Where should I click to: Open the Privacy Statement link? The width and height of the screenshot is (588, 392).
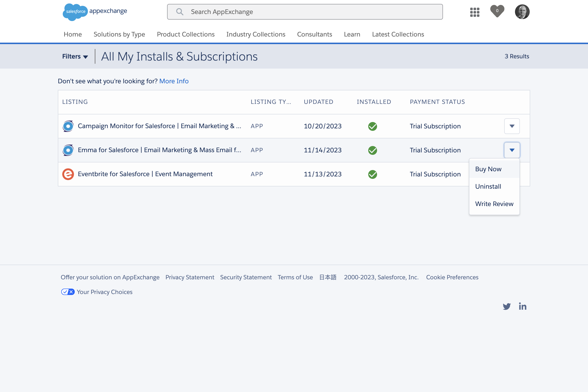[190, 277]
